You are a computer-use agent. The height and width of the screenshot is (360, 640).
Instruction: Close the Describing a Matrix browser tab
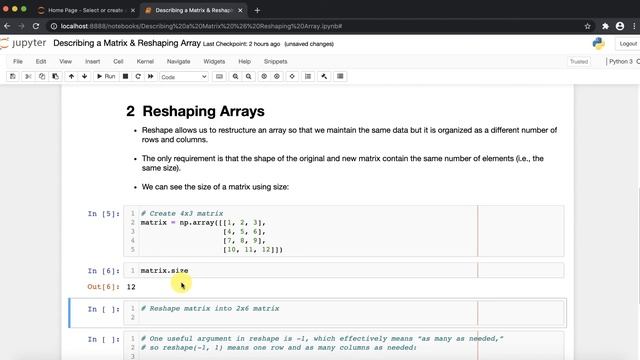coord(240,10)
